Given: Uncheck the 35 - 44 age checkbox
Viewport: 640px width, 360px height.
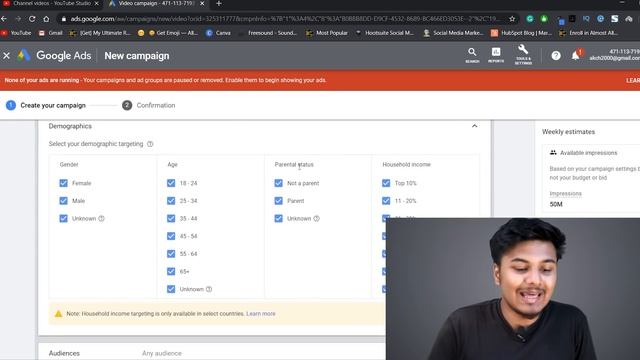Looking at the screenshot, I should tap(171, 218).
